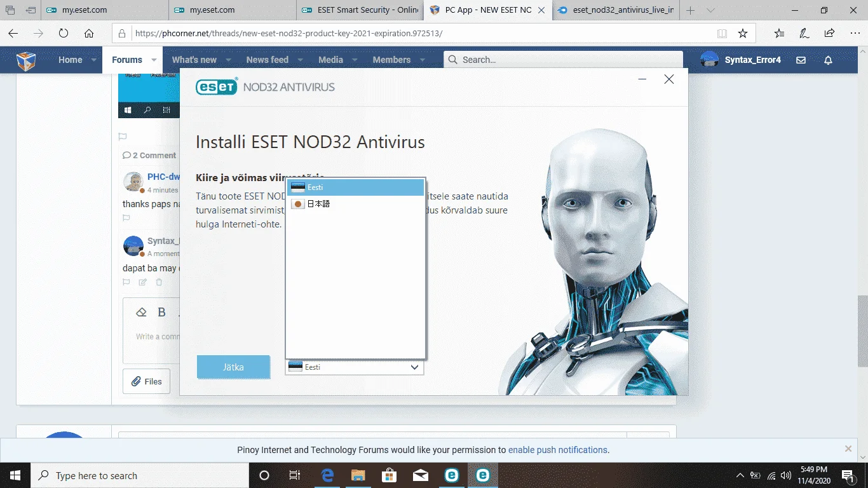The height and width of the screenshot is (488, 868).
Task: Show the tabs you've set aside
Action: [10, 10]
